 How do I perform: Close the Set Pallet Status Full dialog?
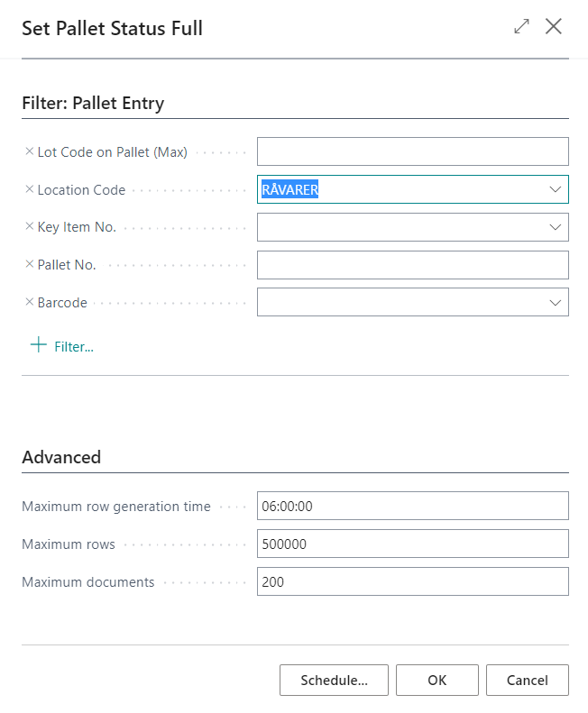tap(554, 27)
